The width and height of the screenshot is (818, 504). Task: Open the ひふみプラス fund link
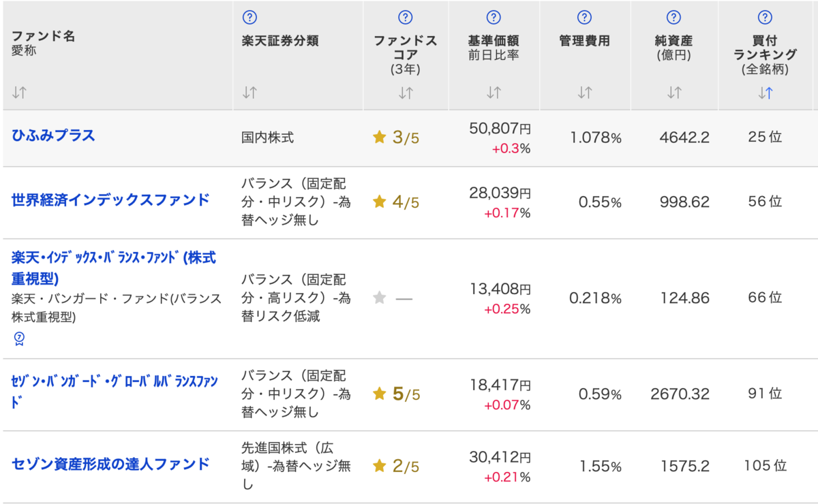[x=53, y=136]
